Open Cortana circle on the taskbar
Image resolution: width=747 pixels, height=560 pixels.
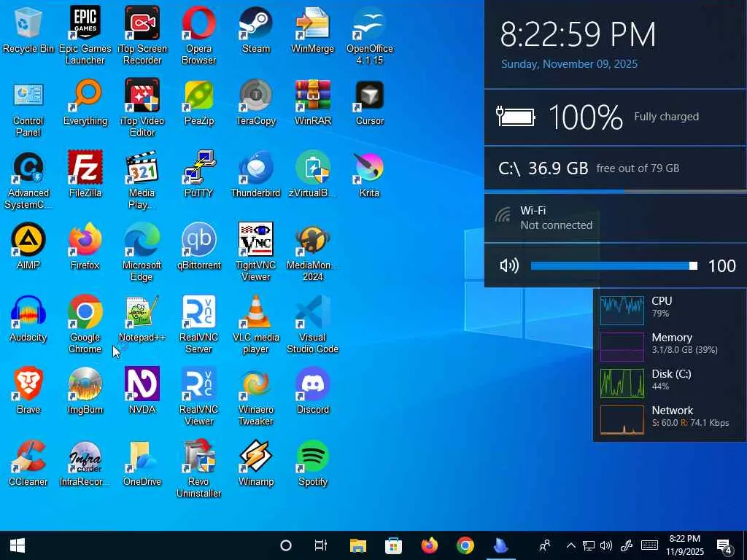(x=286, y=545)
